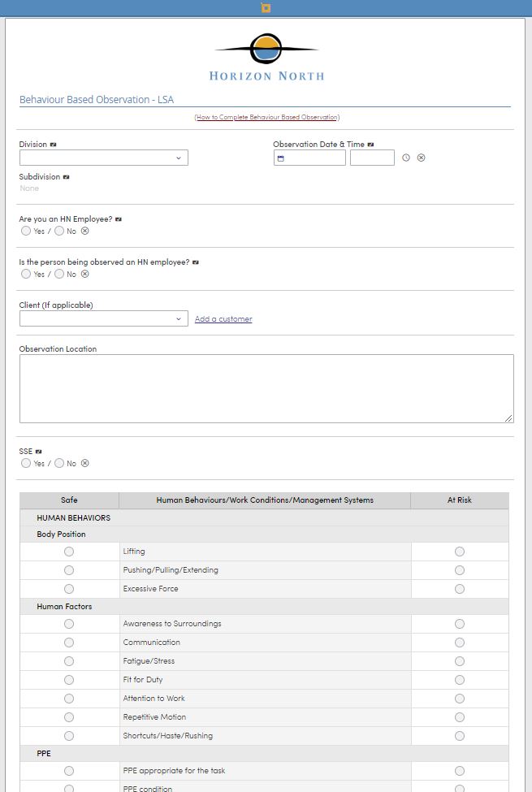The height and width of the screenshot is (792, 532).
Task: Clear the SSE yes/no selection
Action: coord(85,463)
